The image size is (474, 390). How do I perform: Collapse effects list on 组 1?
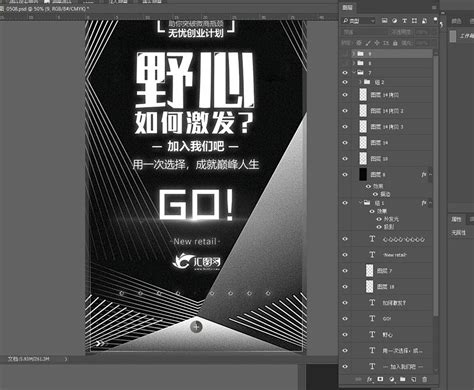tap(430, 203)
